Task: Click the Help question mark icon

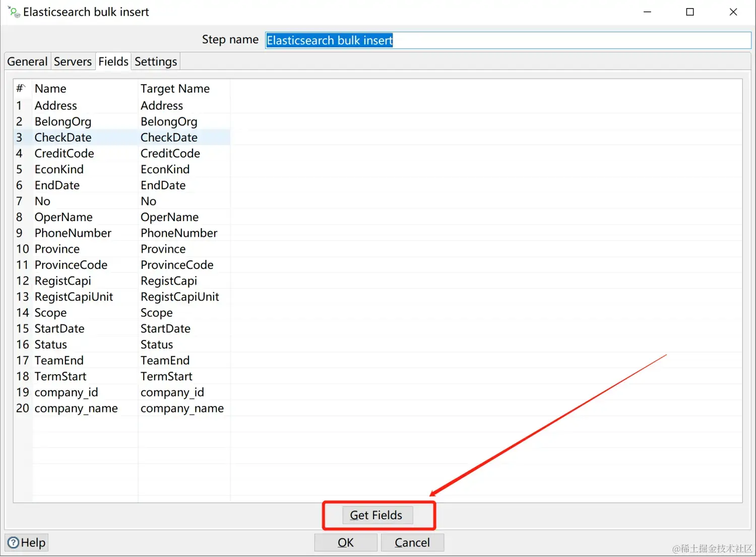Action: 14,542
